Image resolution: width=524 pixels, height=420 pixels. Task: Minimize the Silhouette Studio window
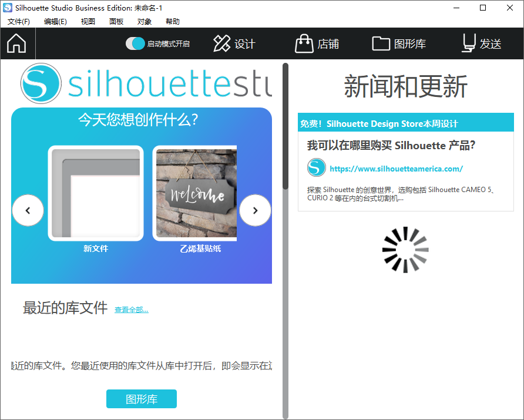pyautogui.click(x=456, y=8)
